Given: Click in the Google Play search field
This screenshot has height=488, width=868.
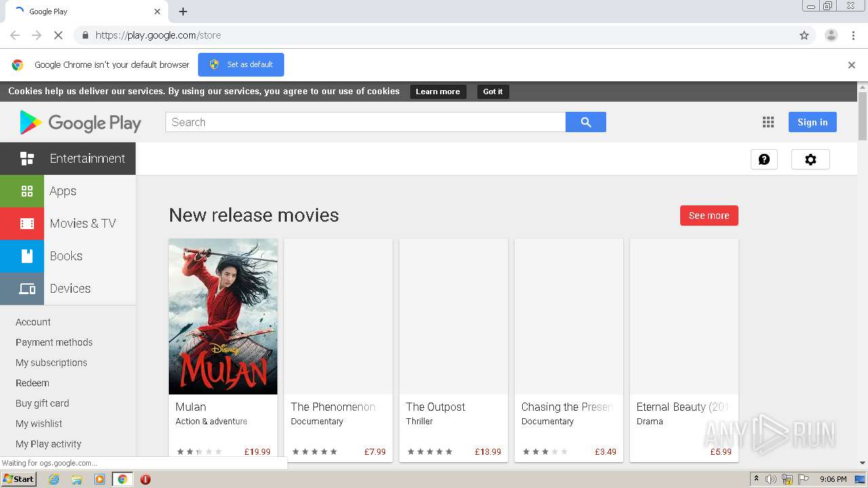Looking at the screenshot, I should pyautogui.click(x=366, y=122).
